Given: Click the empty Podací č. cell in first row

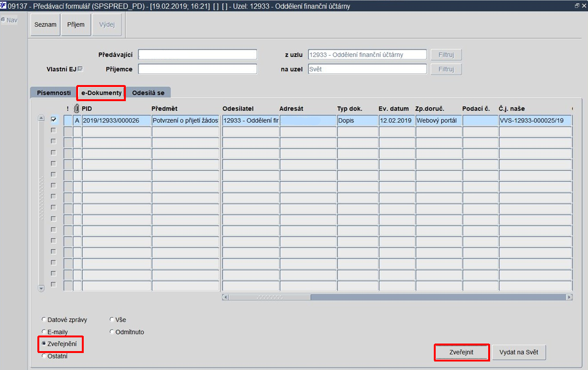Looking at the screenshot, I should click(x=481, y=120).
